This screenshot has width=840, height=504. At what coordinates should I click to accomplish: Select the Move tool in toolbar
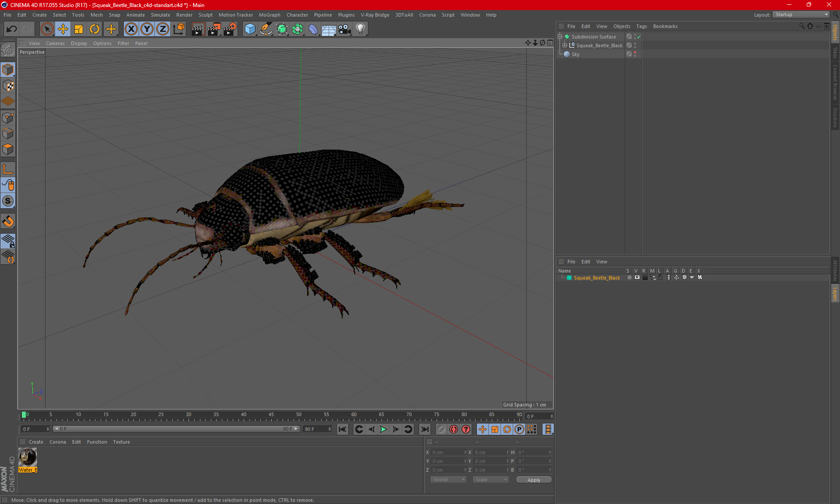63,29
